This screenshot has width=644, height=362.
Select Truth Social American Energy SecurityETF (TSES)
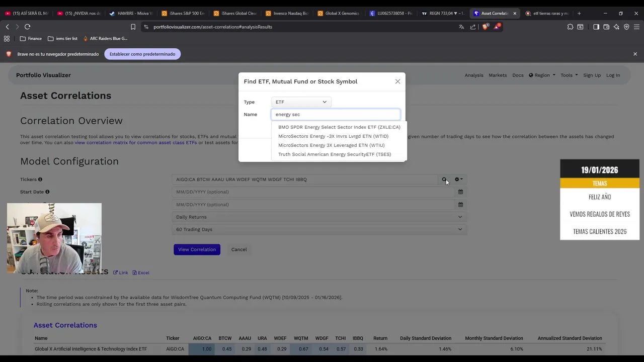pyautogui.click(x=335, y=154)
